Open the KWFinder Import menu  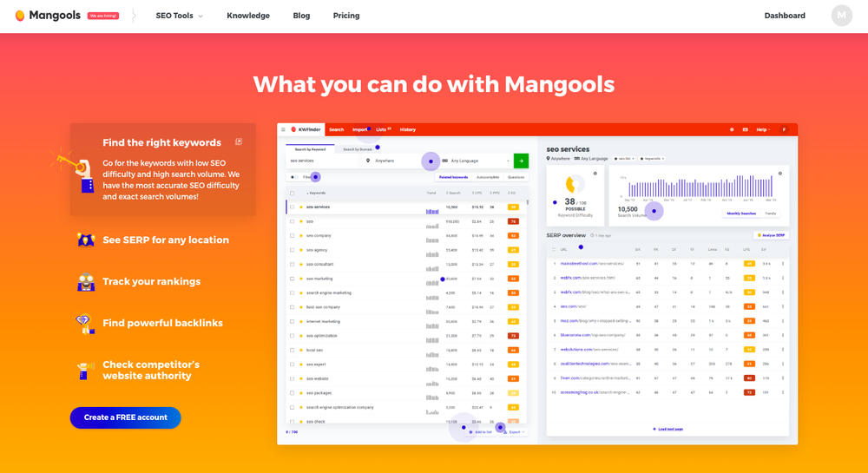point(359,129)
